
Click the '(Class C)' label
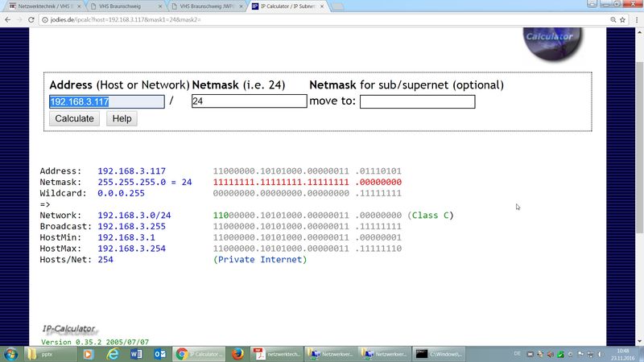[431, 215]
